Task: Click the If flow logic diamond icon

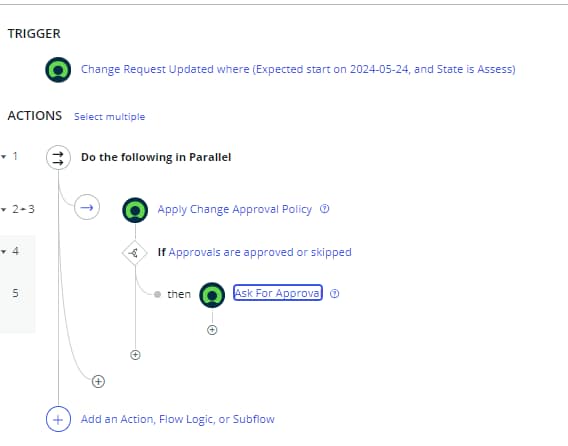Action: pyautogui.click(x=135, y=253)
